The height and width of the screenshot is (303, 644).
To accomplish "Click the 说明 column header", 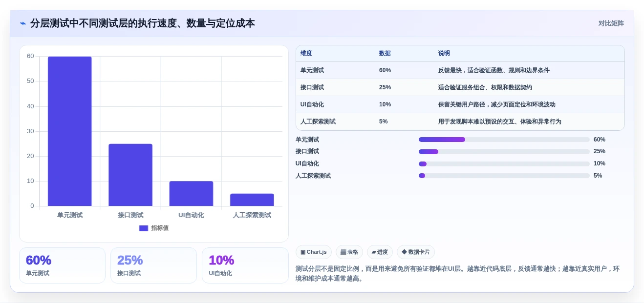I will pos(444,53).
